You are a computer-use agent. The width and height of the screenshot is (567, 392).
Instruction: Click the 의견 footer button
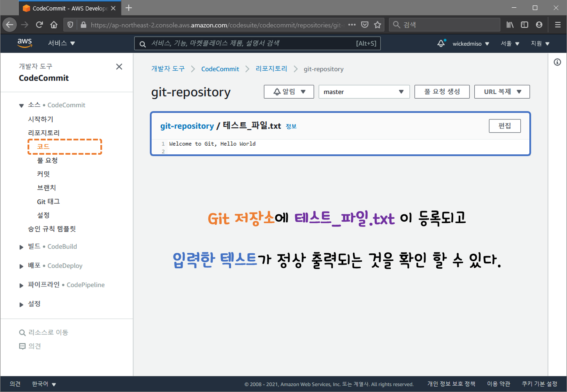click(15, 384)
